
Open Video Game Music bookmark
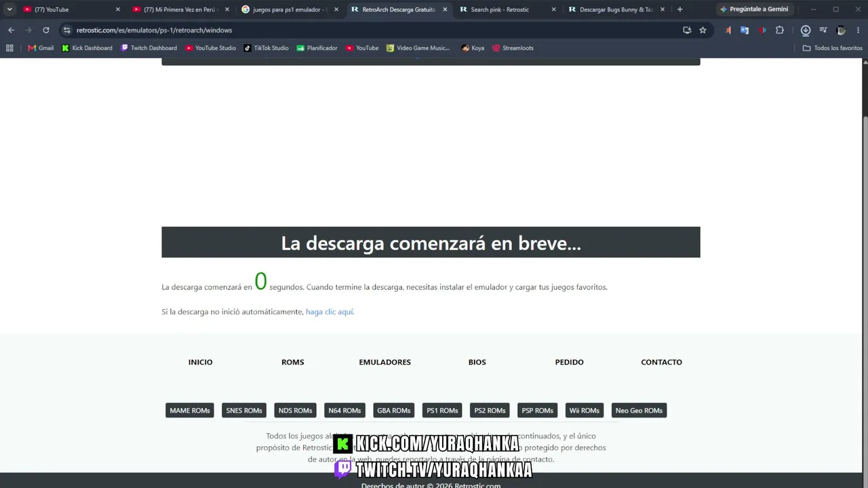tap(418, 48)
